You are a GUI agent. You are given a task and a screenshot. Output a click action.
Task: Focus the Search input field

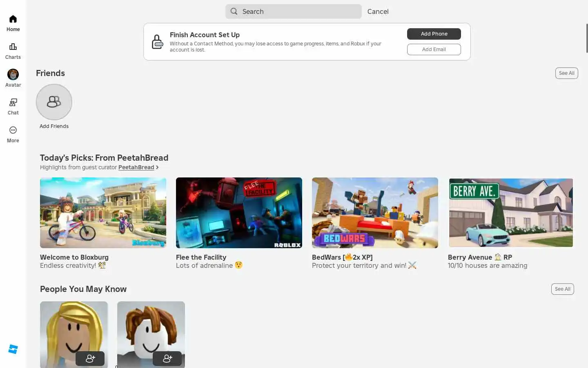tap(294, 11)
